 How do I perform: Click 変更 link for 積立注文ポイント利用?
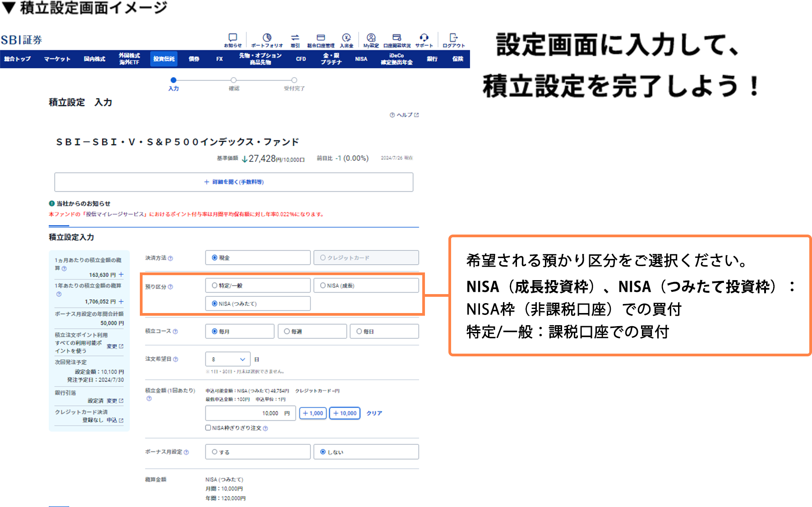coord(115,346)
